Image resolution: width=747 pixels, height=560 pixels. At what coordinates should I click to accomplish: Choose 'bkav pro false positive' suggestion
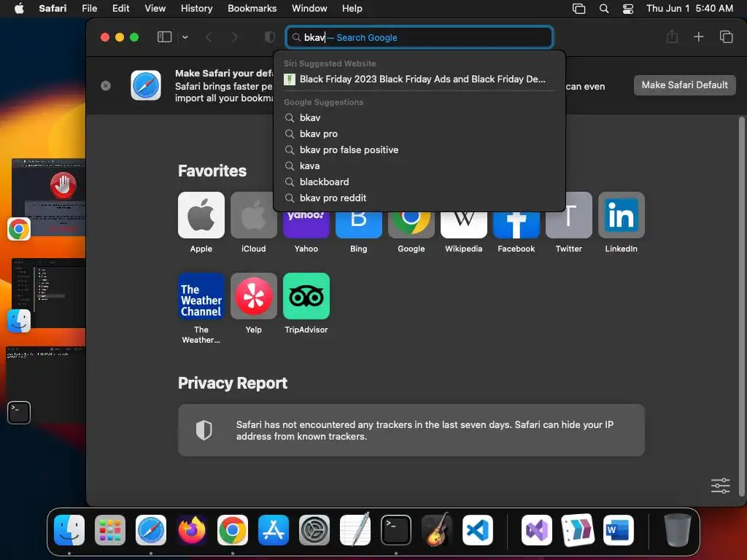pos(419,150)
